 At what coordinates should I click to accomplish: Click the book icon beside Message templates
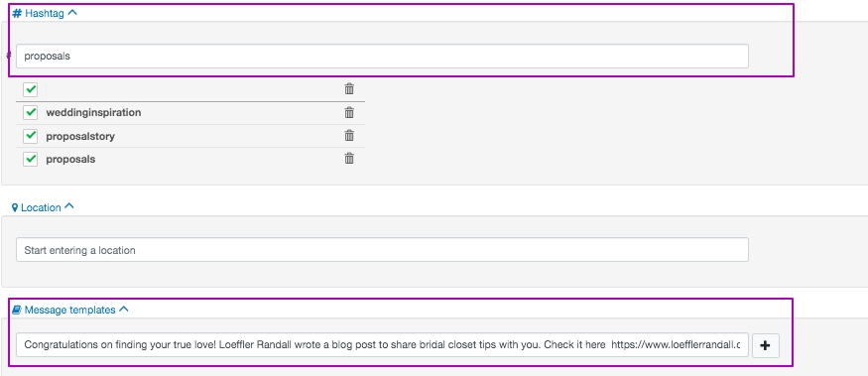click(17, 310)
